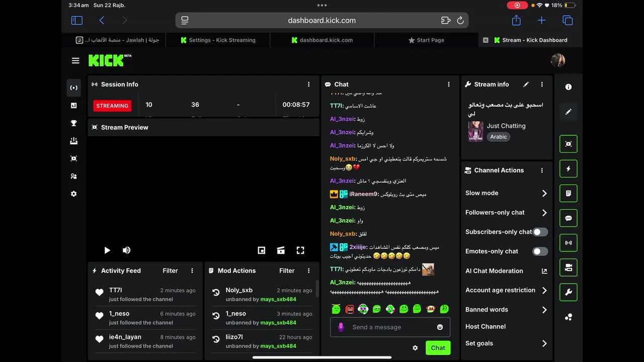644x362 pixels.
Task: Click Host Channel action
Action: click(x=486, y=326)
